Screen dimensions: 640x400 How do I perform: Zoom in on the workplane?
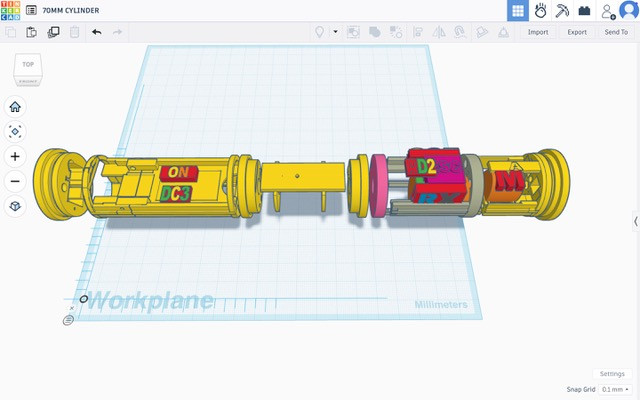pos(15,156)
